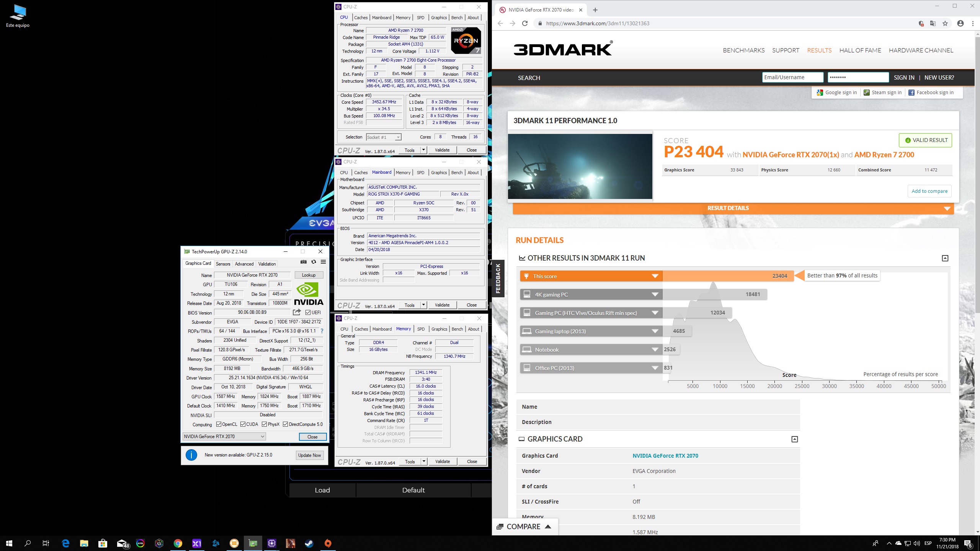Toggle the DirectCompute 5.0 checkbox
Screen dimensions: 980x551
pos(285,424)
